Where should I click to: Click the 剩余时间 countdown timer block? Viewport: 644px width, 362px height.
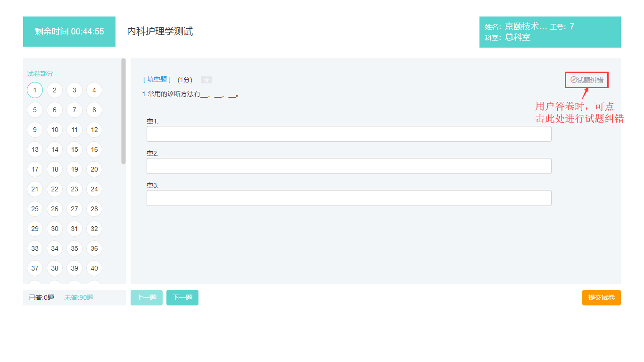[x=69, y=32]
